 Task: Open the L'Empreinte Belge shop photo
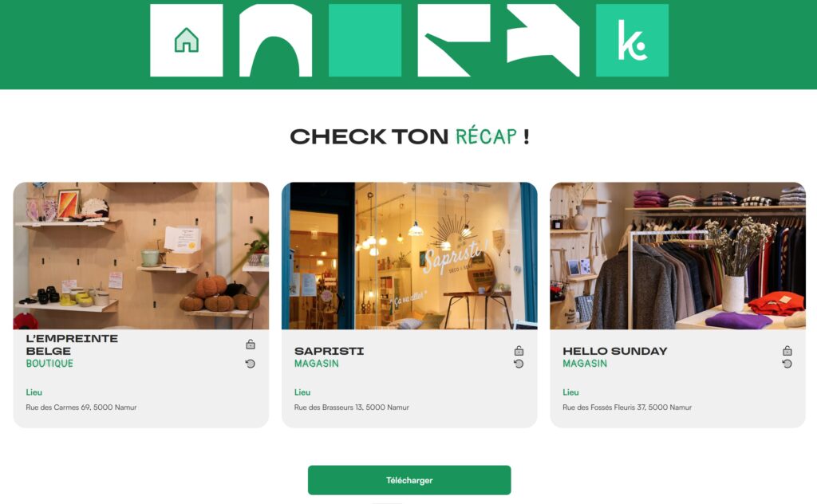click(141, 256)
